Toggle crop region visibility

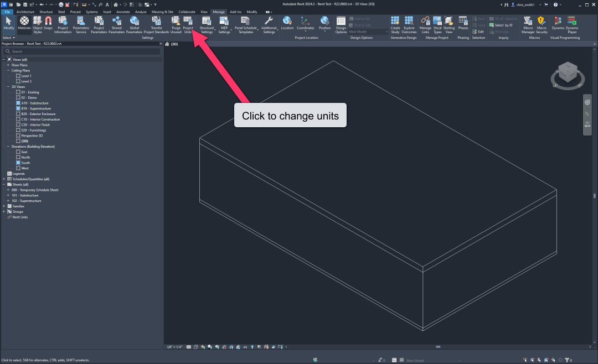[231, 347]
